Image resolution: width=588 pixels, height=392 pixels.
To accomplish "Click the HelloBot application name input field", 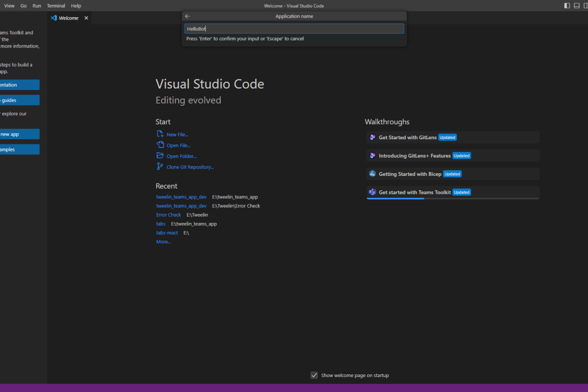I will point(294,28).
